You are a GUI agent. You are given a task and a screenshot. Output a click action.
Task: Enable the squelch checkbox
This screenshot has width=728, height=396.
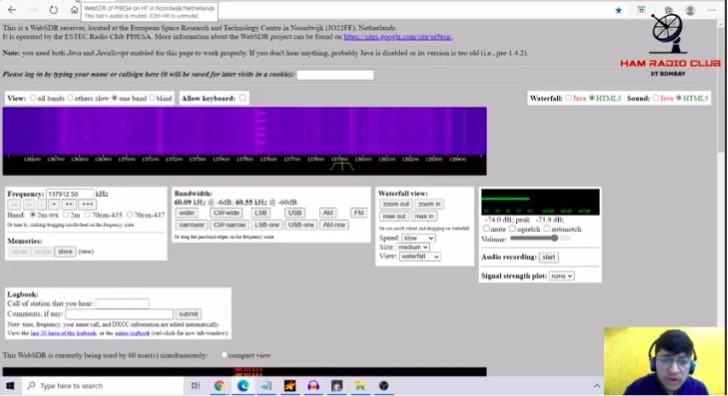[512, 228]
